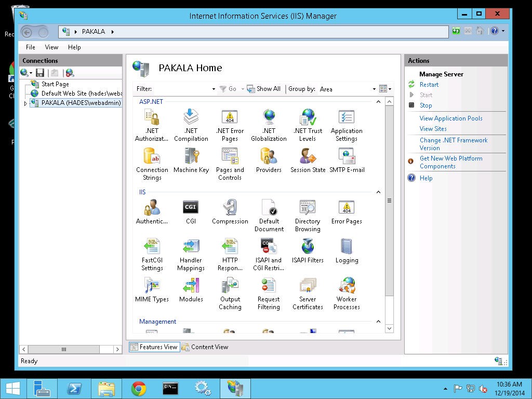532x399 pixels.
Task: Click Get New Web Platform Components
Action: pos(451,162)
